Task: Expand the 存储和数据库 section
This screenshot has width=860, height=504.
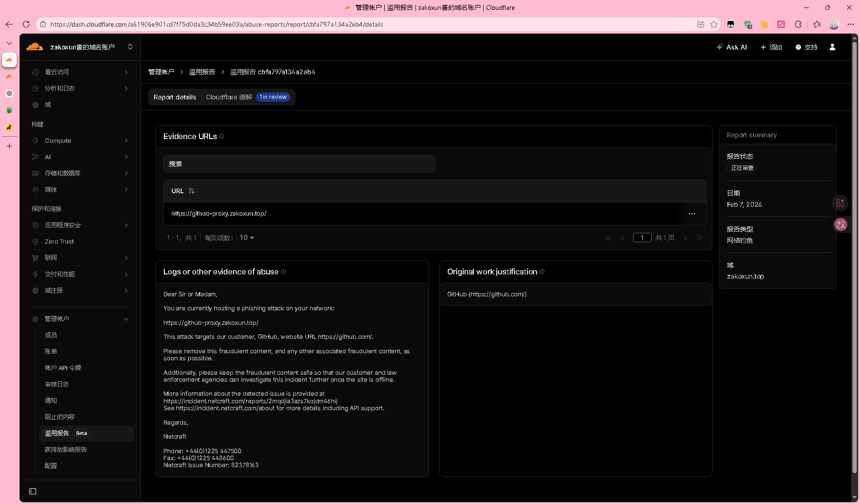Action: tap(80, 173)
